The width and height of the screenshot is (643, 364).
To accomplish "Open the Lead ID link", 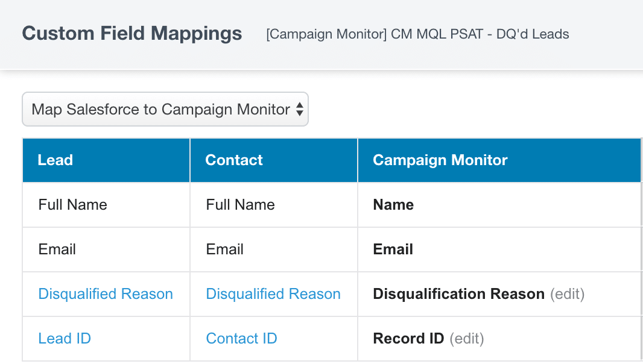I will (x=65, y=339).
